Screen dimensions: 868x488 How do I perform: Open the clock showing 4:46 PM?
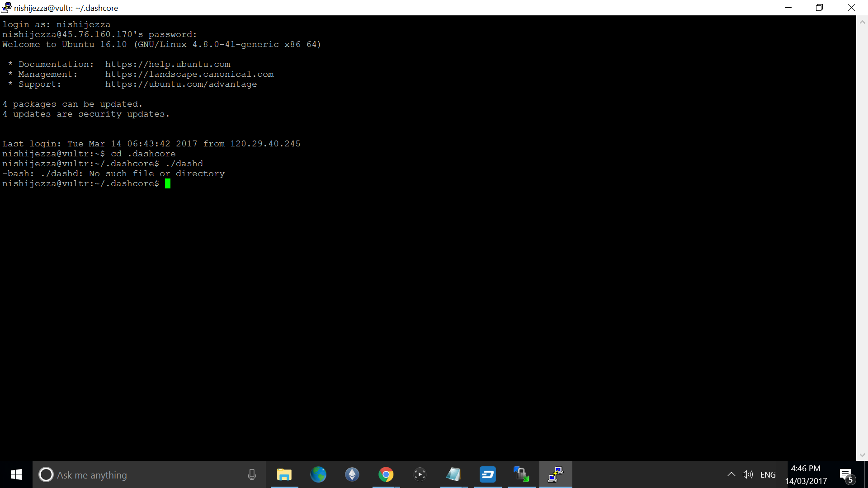pos(806,474)
